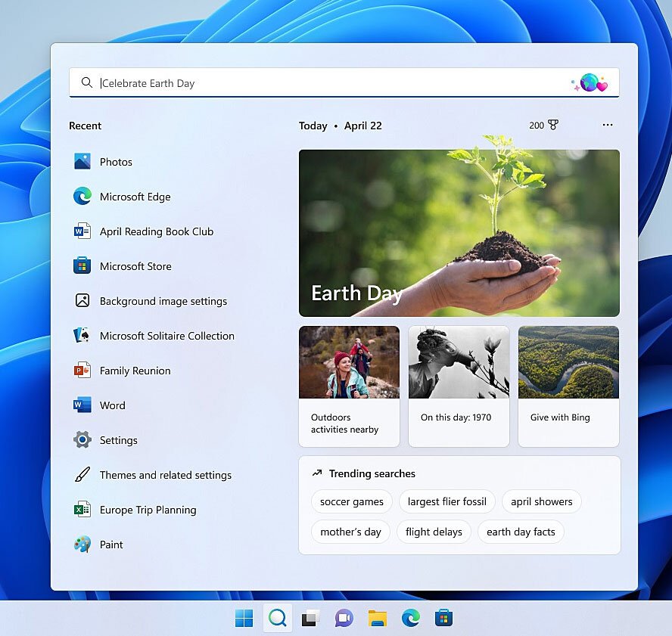
Task: Search trending 'earth day facts'
Action: (521, 532)
